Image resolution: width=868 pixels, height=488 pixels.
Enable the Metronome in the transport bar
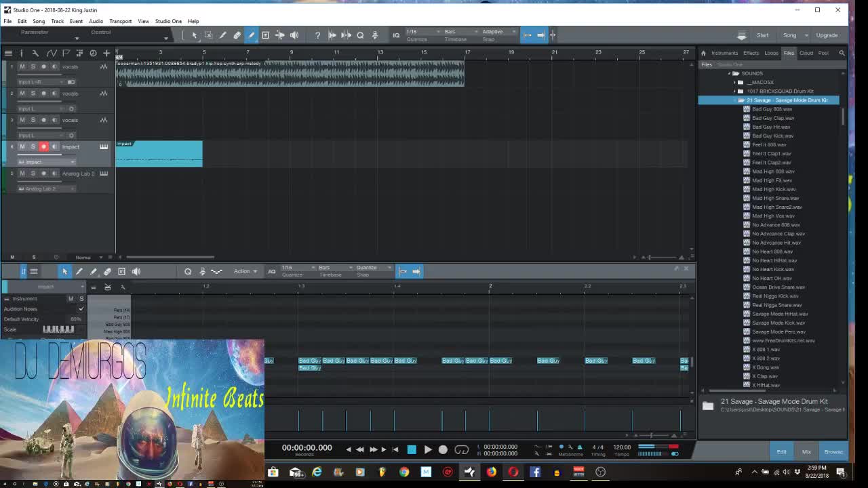pyautogui.click(x=578, y=447)
